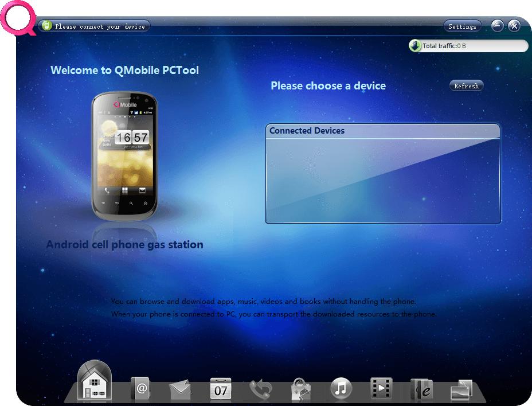
Task: Open the E-books icon
Action: click(422, 389)
